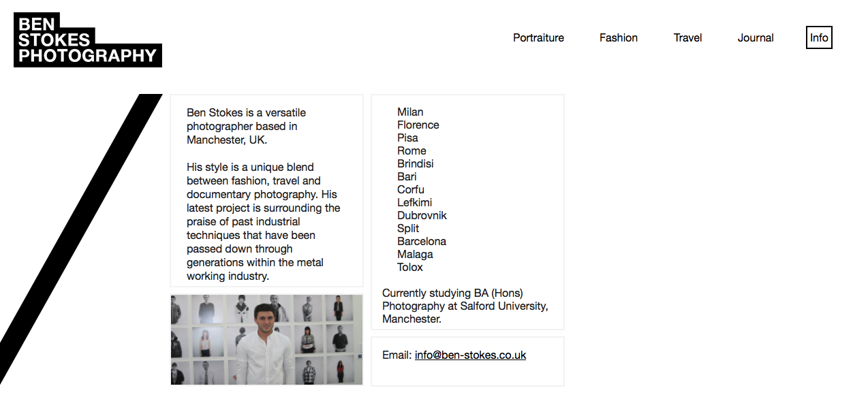Click the photo of Ben at the exhibition
The image size is (868, 416).
coord(266,340)
